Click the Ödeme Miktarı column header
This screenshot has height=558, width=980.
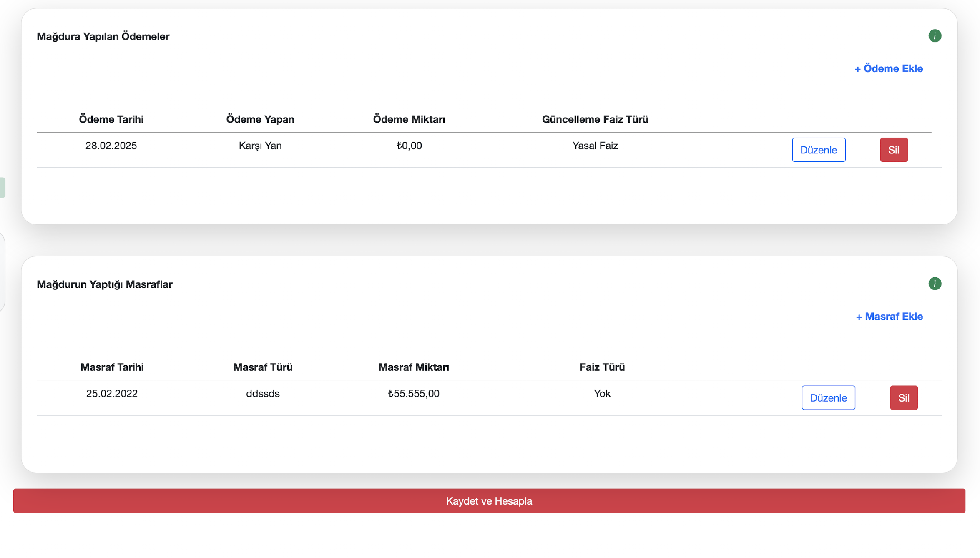[409, 119]
